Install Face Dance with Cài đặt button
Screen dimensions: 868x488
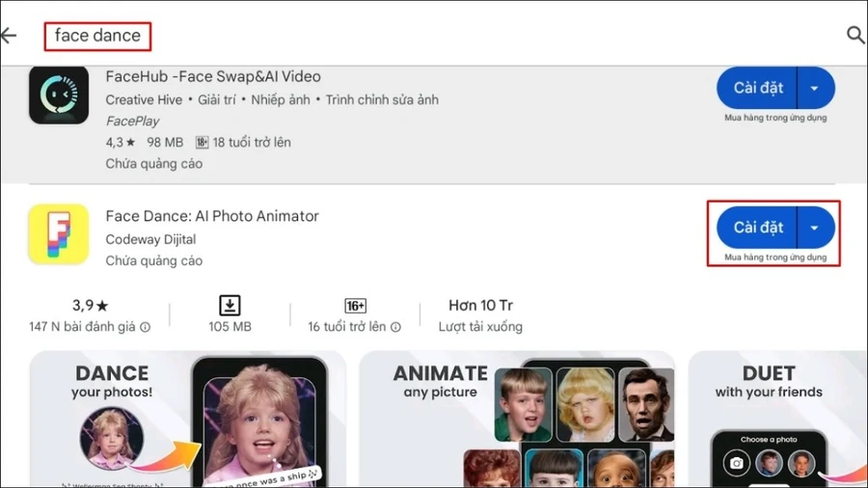757,228
